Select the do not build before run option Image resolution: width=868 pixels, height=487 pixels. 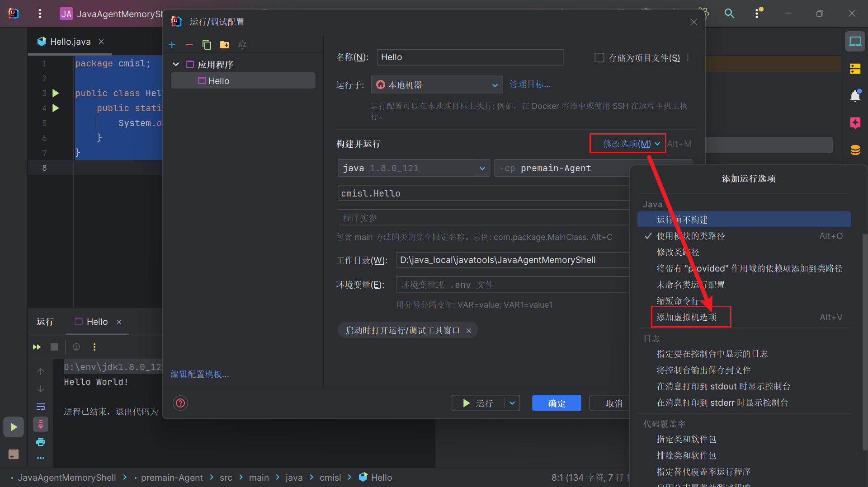click(x=744, y=220)
